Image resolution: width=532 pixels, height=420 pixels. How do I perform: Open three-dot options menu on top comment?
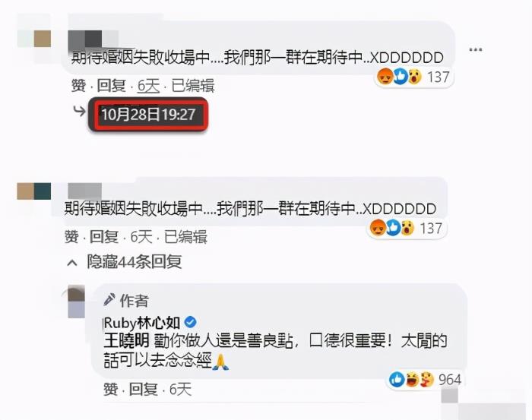[475, 49]
